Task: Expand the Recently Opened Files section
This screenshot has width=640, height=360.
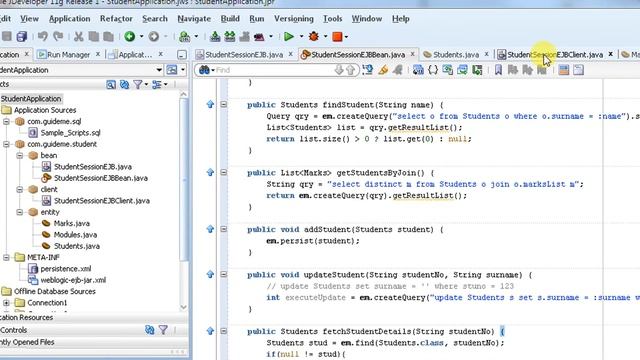Action: tap(27, 342)
